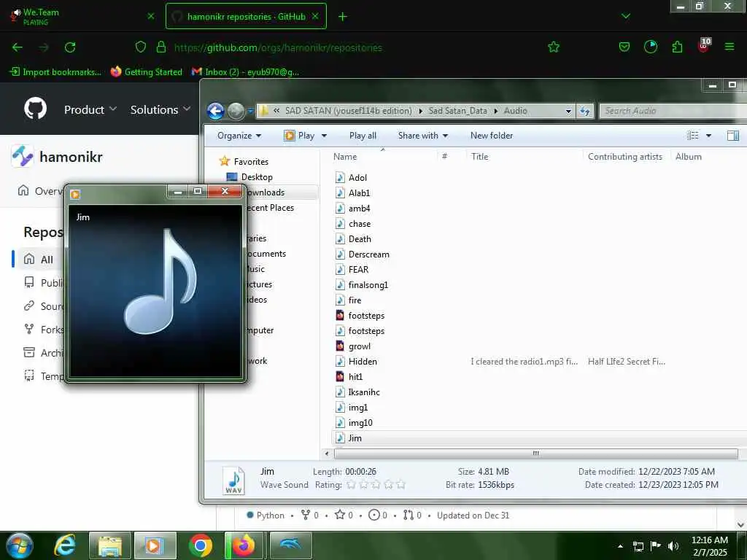Open the Pocket save icon
Screen dimensions: 747x560
[x=624, y=47]
